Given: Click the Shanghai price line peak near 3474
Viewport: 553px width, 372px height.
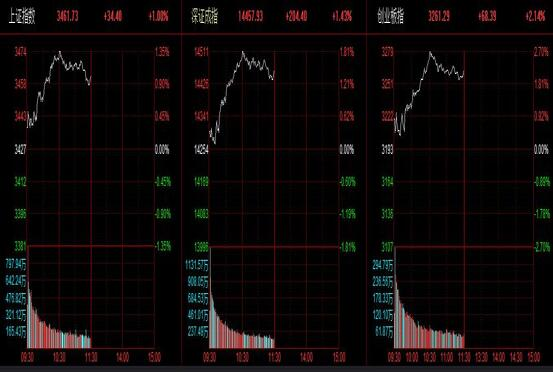Looking at the screenshot, I should click(60, 52).
